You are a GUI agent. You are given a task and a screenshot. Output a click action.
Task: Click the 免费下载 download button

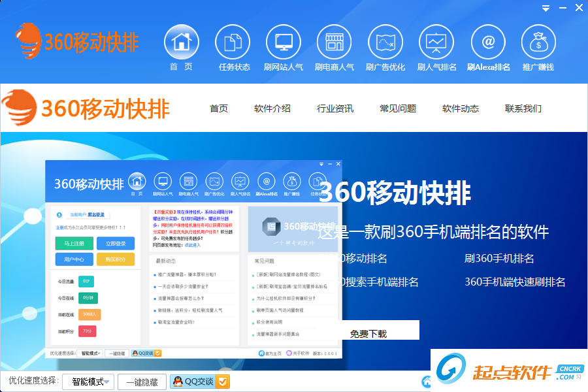pyautogui.click(x=378, y=330)
